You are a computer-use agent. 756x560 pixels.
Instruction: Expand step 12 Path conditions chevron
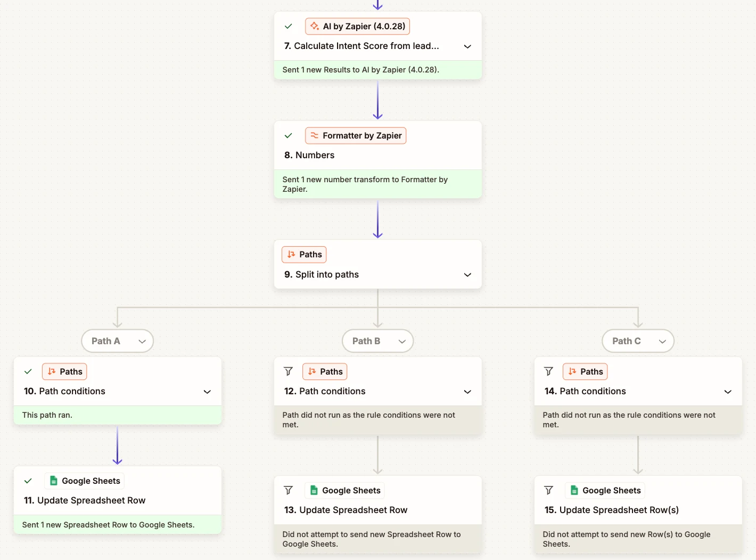coord(467,392)
